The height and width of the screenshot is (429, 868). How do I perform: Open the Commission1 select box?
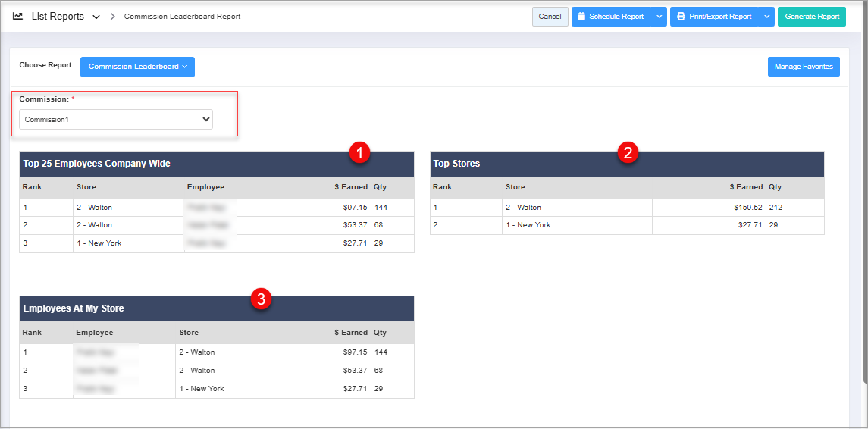coord(116,119)
